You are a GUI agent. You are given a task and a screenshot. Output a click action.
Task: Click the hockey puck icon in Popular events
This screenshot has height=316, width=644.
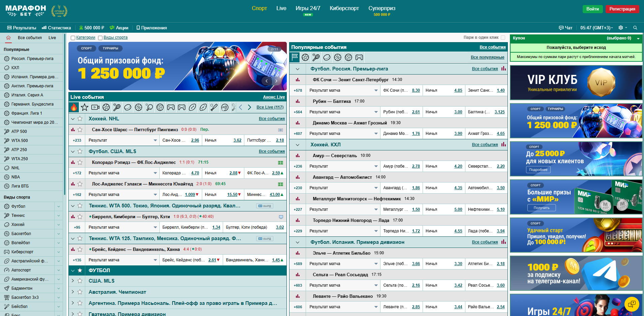coord(327,57)
